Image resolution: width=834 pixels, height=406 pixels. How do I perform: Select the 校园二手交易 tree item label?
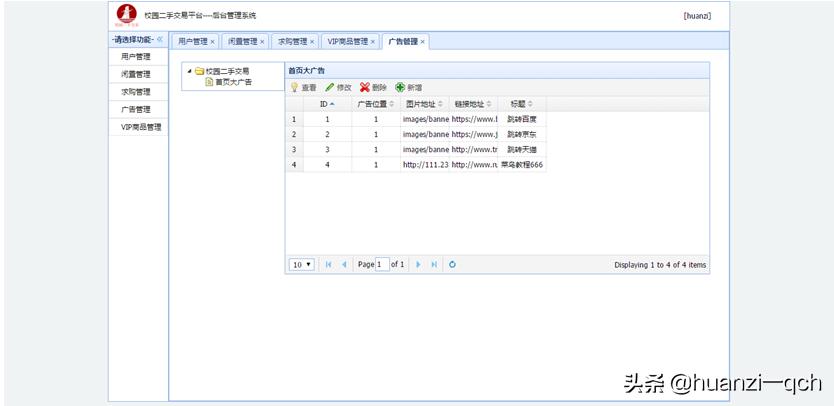[x=228, y=71]
